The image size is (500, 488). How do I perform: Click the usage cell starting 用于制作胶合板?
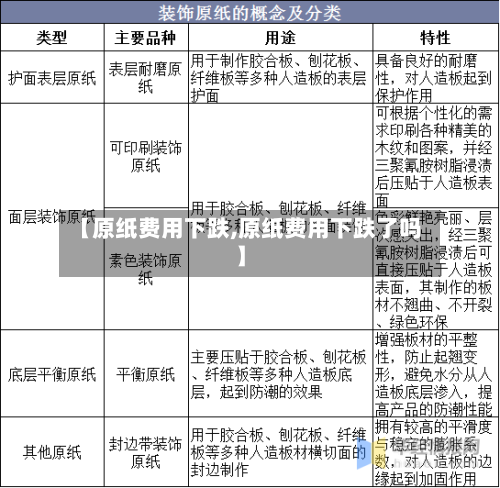click(x=280, y=77)
